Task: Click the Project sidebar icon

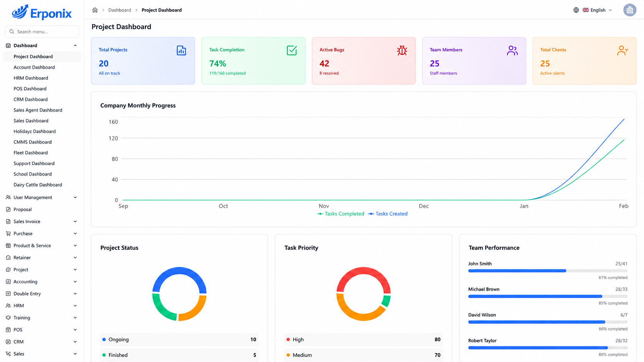Action: click(8, 270)
